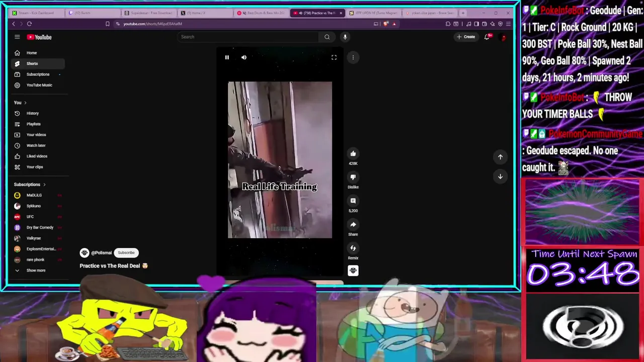Pause the Shorts video
Screen dimensions: 644x362
click(227, 57)
